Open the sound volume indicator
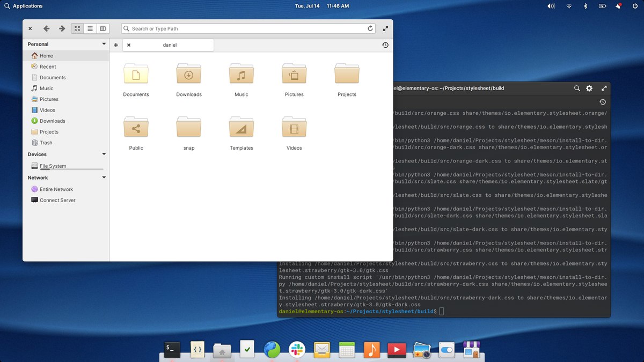 (x=551, y=6)
